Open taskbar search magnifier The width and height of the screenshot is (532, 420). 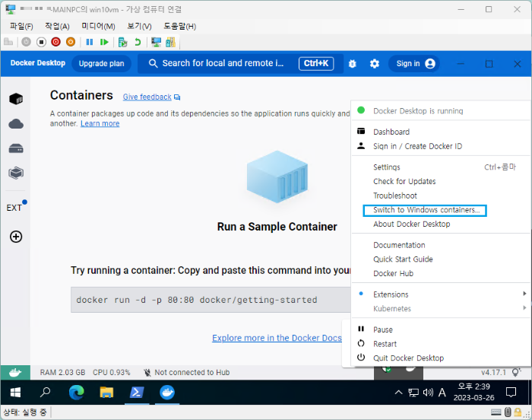(x=45, y=393)
